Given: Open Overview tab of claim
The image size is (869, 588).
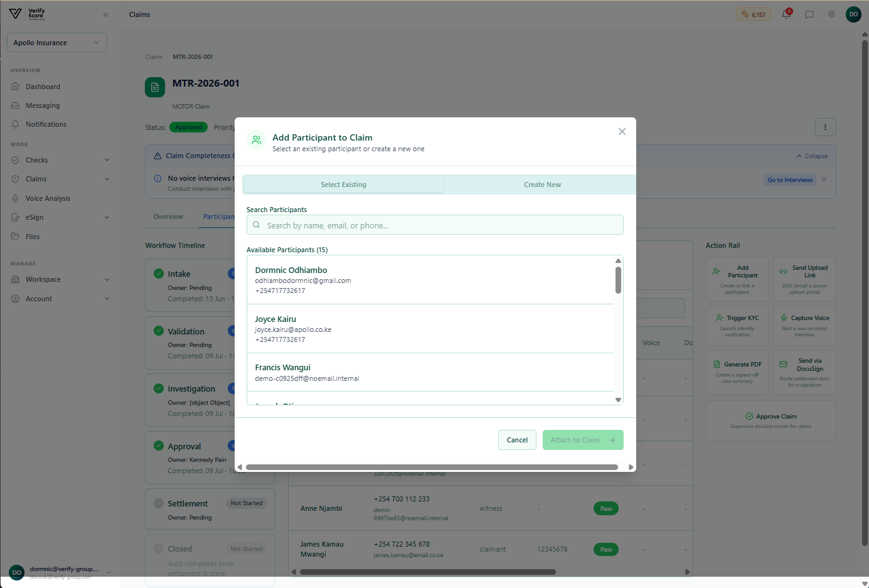Looking at the screenshot, I should point(168,216).
